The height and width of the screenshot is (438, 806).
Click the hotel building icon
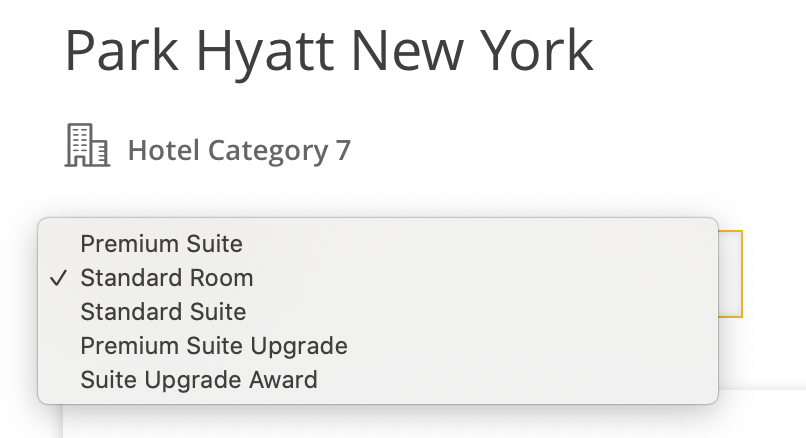[x=87, y=145]
